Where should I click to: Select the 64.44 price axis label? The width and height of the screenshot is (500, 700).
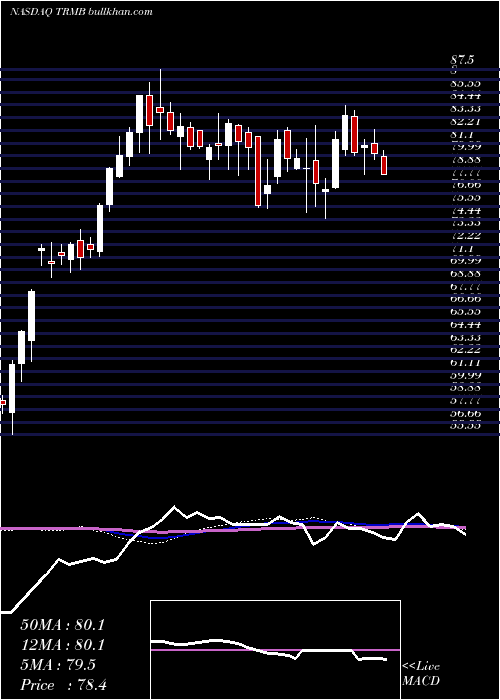click(465, 324)
